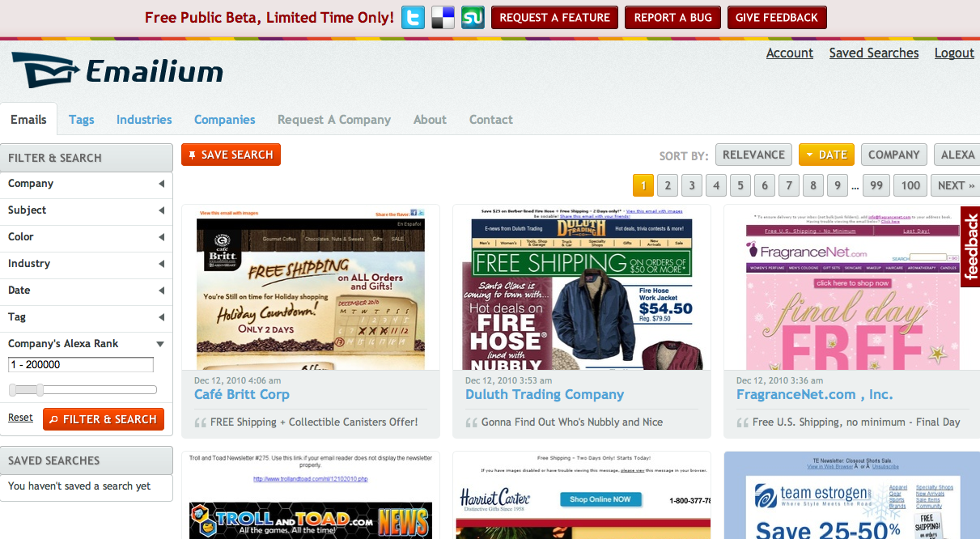This screenshot has height=539, width=980.
Task: Go to results page 5
Action: tap(740, 185)
